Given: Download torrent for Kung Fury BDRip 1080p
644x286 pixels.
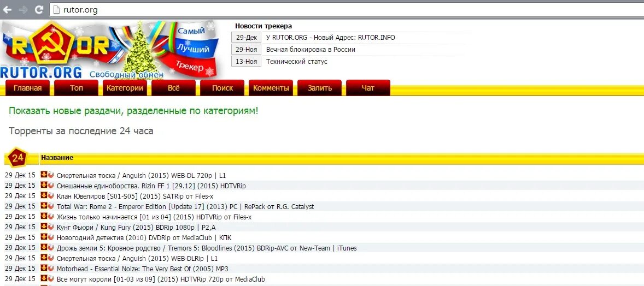Looking at the screenshot, I should point(44,227).
